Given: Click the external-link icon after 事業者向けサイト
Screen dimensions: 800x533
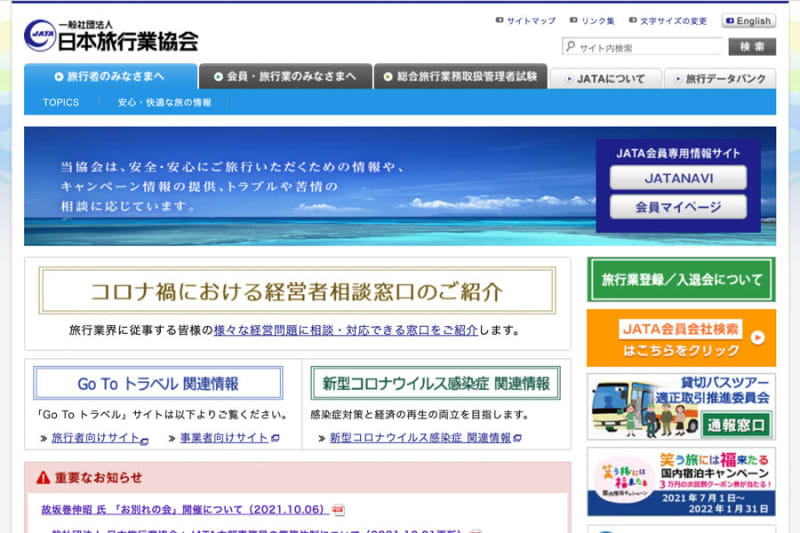Looking at the screenshot, I should (276, 438).
